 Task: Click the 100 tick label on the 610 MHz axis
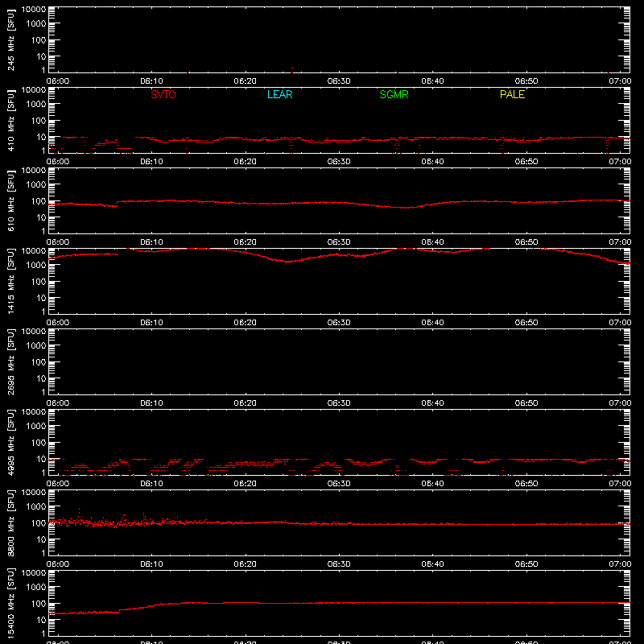tap(39, 201)
